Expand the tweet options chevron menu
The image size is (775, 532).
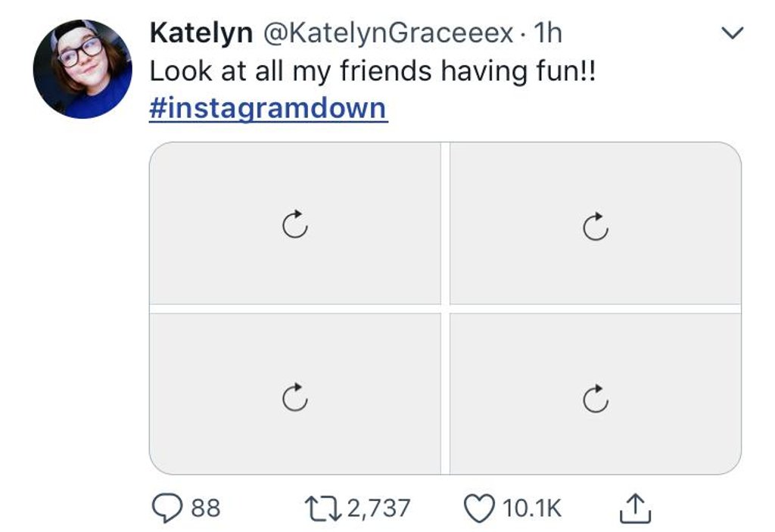pos(732,34)
